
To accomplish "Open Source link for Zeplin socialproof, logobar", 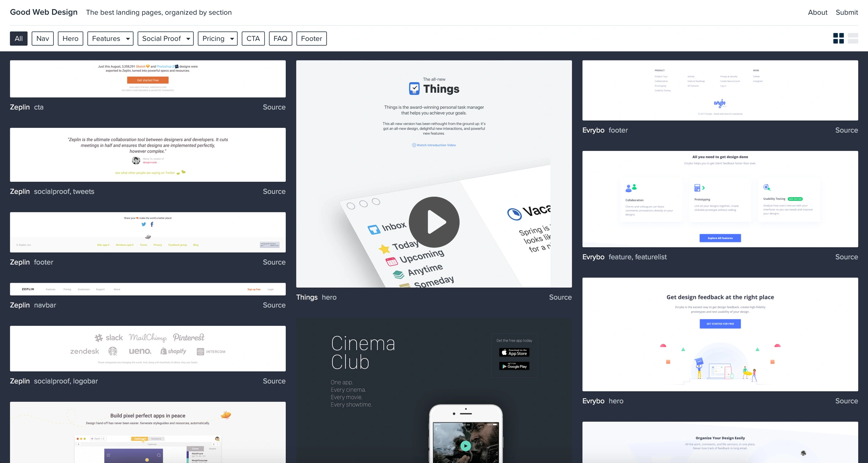I will click(274, 381).
